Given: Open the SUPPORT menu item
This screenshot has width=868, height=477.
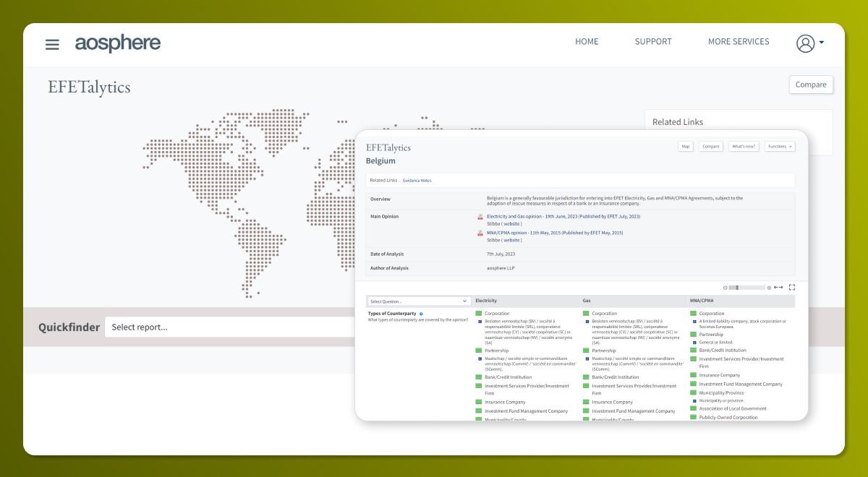Looking at the screenshot, I should [x=653, y=42].
